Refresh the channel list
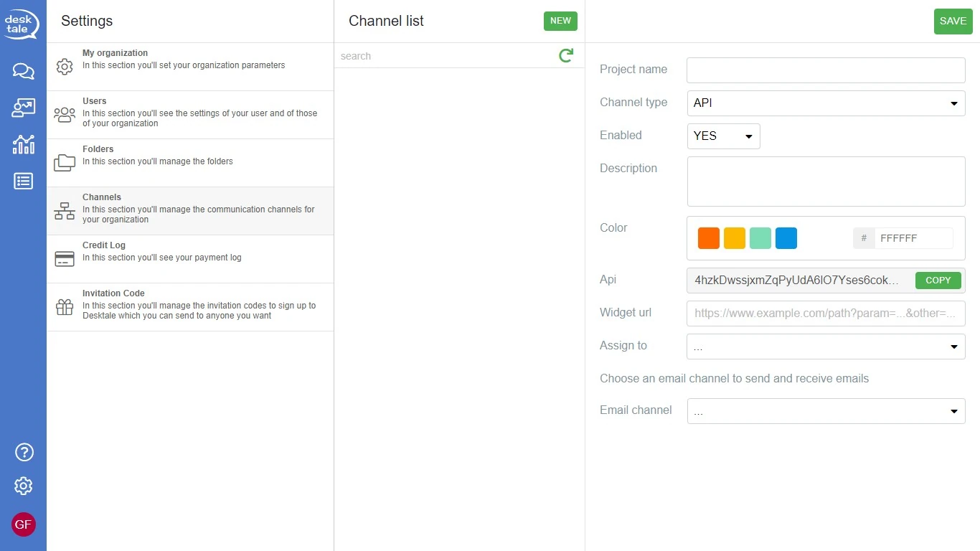980x551 pixels. (566, 55)
